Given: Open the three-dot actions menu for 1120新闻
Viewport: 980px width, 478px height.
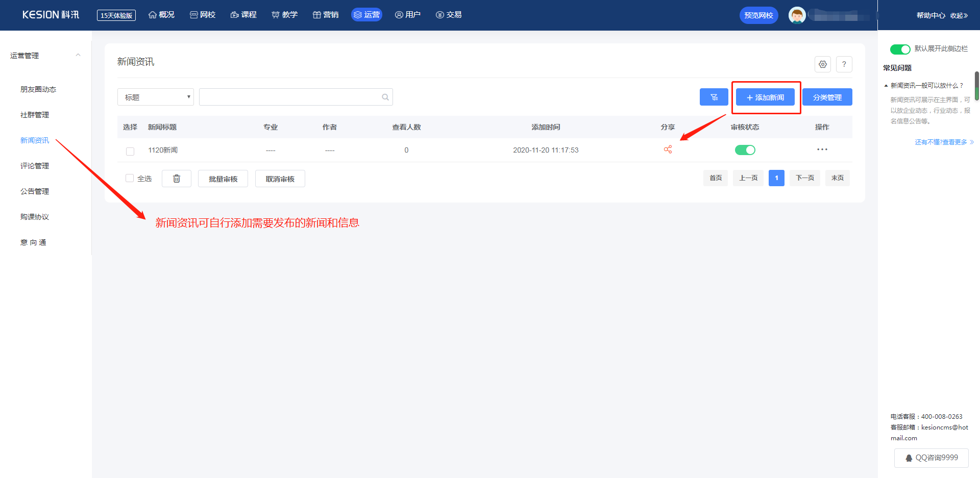Looking at the screenshot, I should (x=822, y=149).
